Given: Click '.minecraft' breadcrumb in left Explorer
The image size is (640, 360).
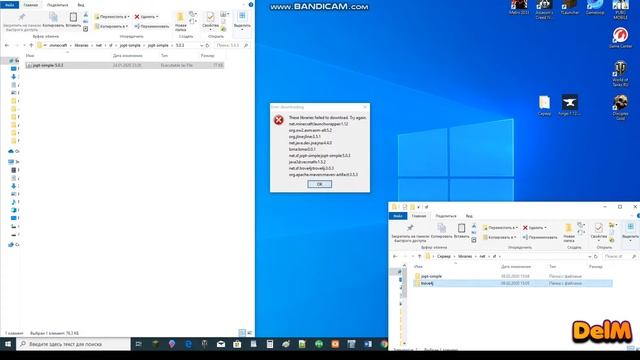Looking at the screenshot, I should click(58, 45).
